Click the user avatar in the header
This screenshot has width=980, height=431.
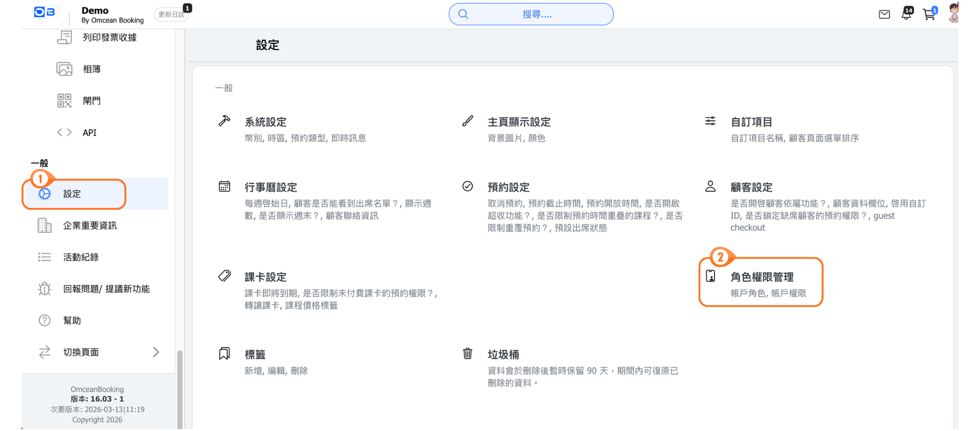pyautogui.click(x=953, y=13)
